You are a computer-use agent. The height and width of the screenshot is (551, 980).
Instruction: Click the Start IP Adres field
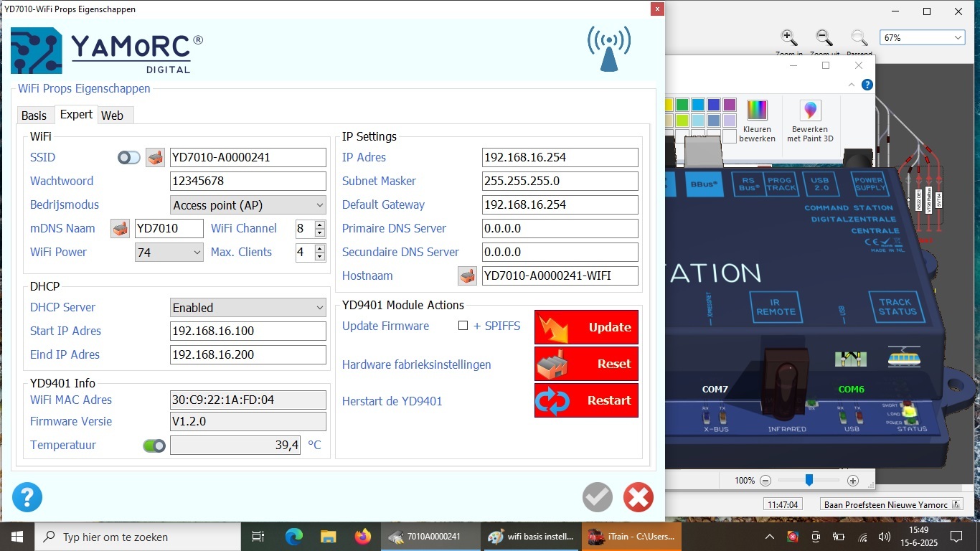248,331
